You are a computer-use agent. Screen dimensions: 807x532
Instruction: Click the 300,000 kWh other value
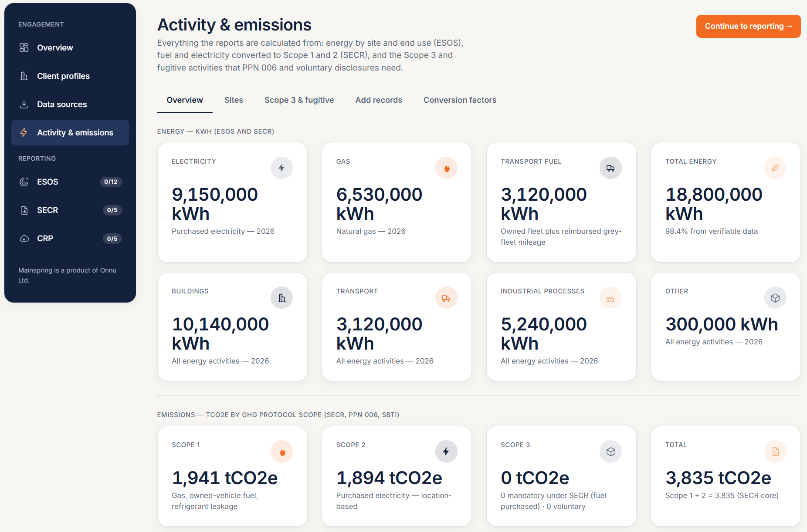tap(722, 324)
